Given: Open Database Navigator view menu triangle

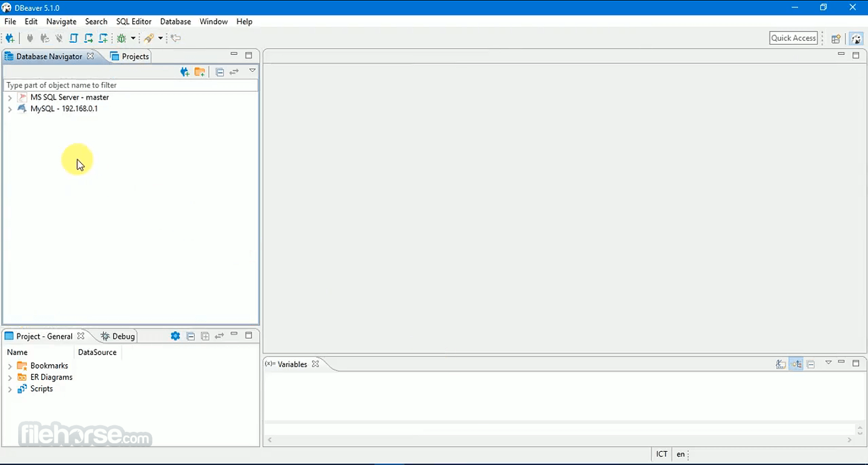Looking at the screenshot, I should point(253,71).
